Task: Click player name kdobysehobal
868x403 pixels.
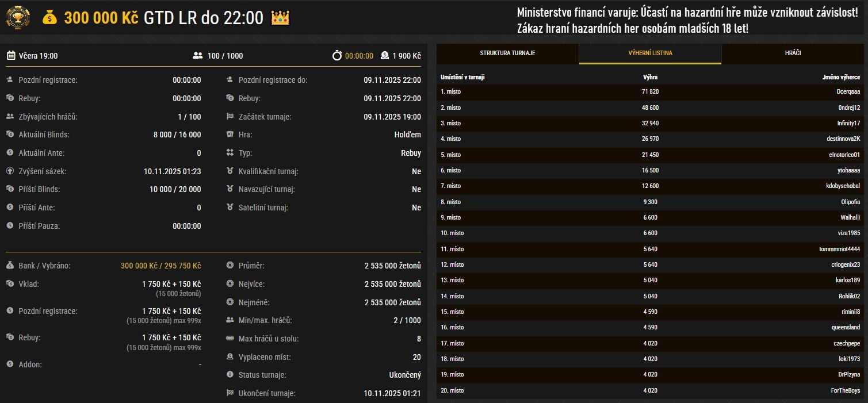Action: (x=843, y=186)
